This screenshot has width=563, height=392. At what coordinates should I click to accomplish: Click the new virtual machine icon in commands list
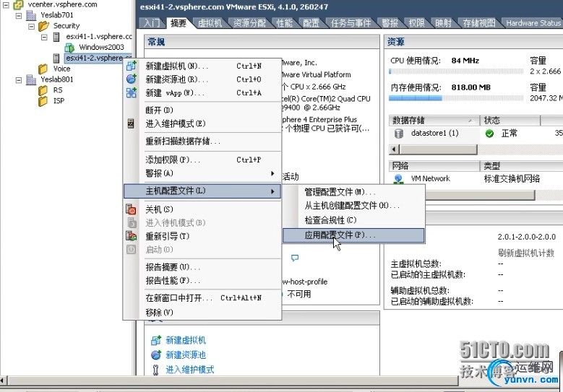[x=156, y=340]
